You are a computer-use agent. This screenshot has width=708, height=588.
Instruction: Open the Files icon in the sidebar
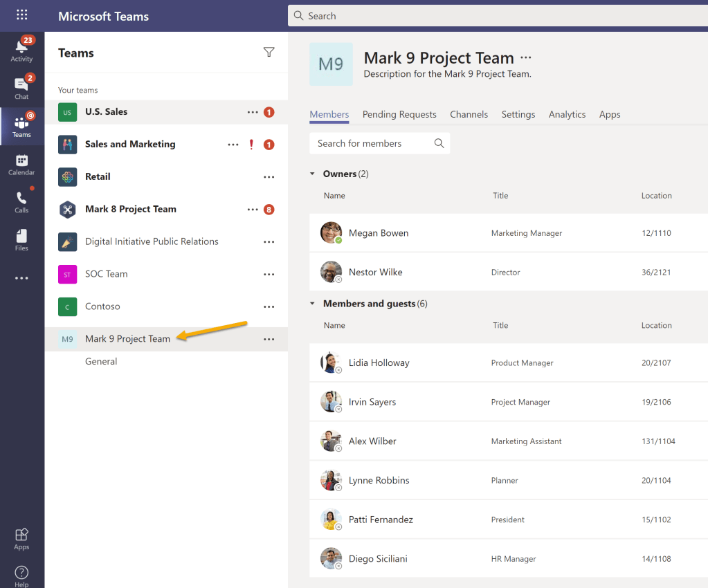21,239
